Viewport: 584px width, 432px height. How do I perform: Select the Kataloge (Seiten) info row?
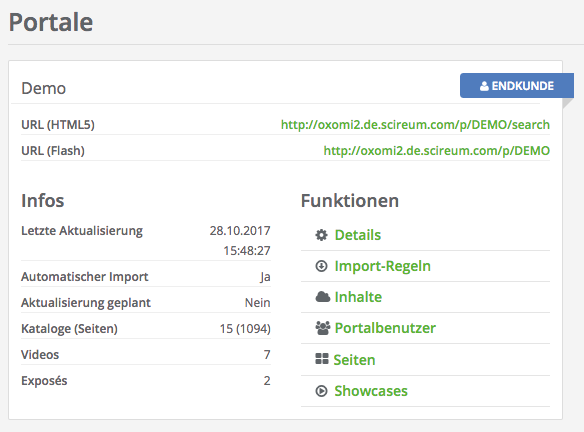[x=146, y=328]
